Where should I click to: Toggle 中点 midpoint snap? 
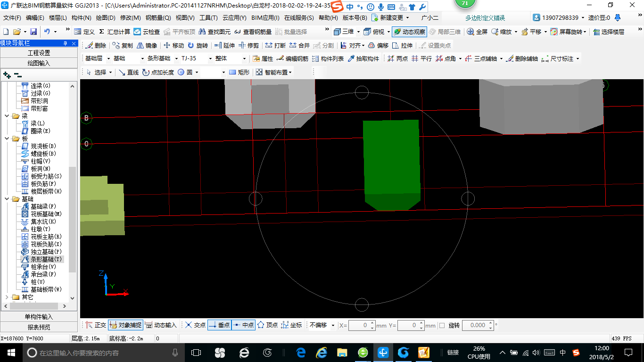click(244, 325)
